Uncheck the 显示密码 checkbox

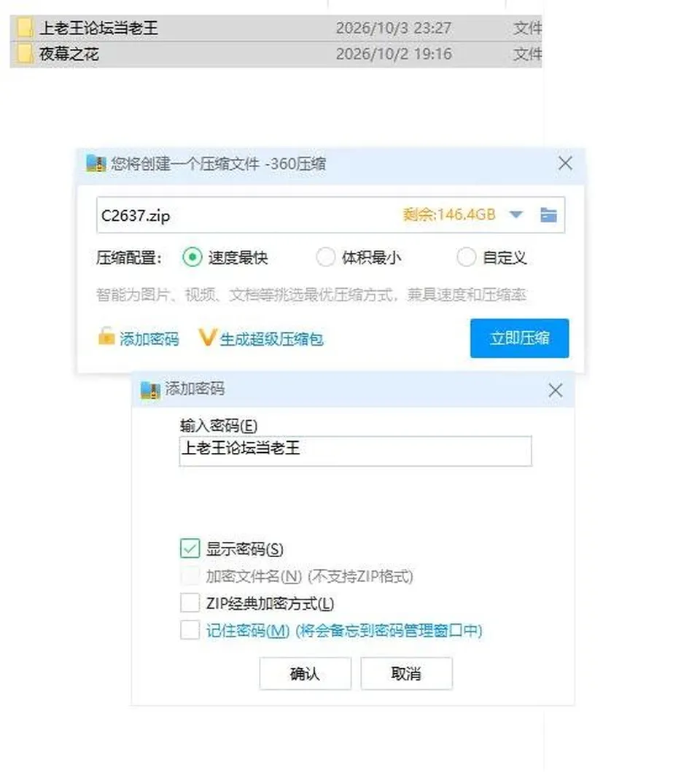190,548
